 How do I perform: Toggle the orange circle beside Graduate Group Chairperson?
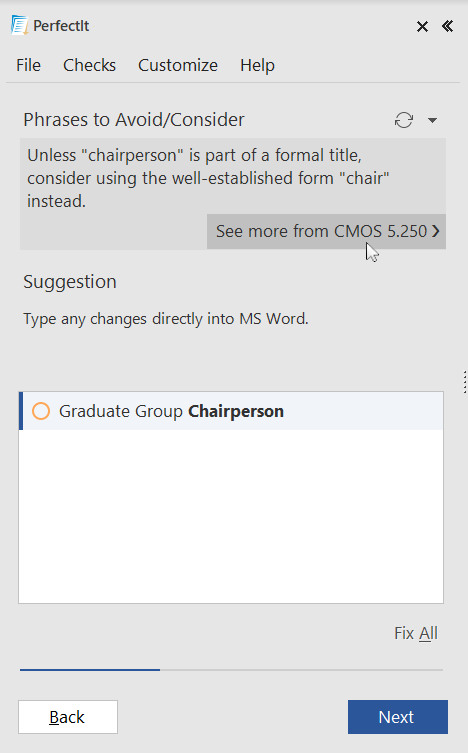pos(41,411)
